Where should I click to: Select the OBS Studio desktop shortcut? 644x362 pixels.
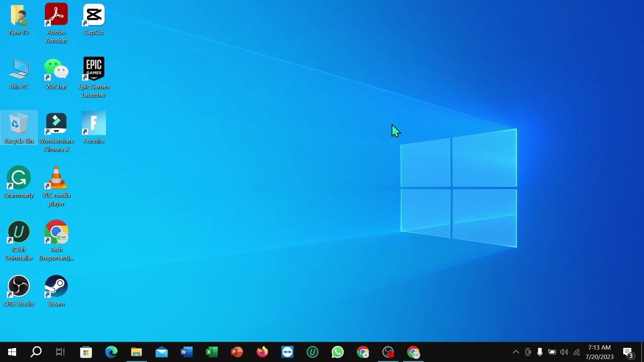pos(19,292)
